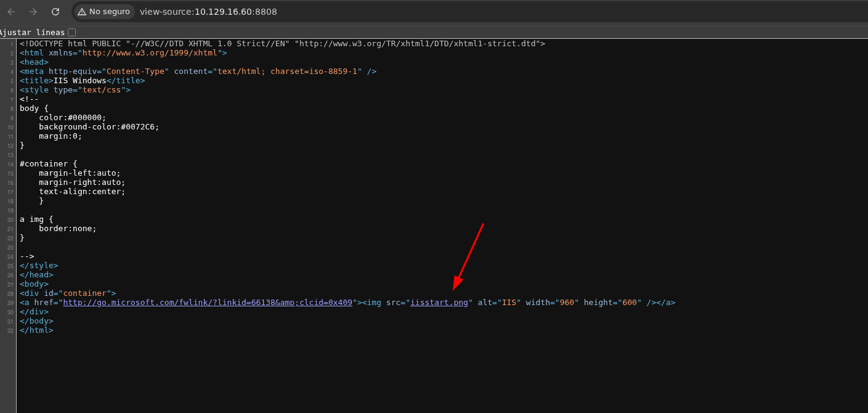Viewport: 868px width, 413px height.
Task: Click the "IIS Windows" title text
Action: pyautogui.click(x=79, y=81)
